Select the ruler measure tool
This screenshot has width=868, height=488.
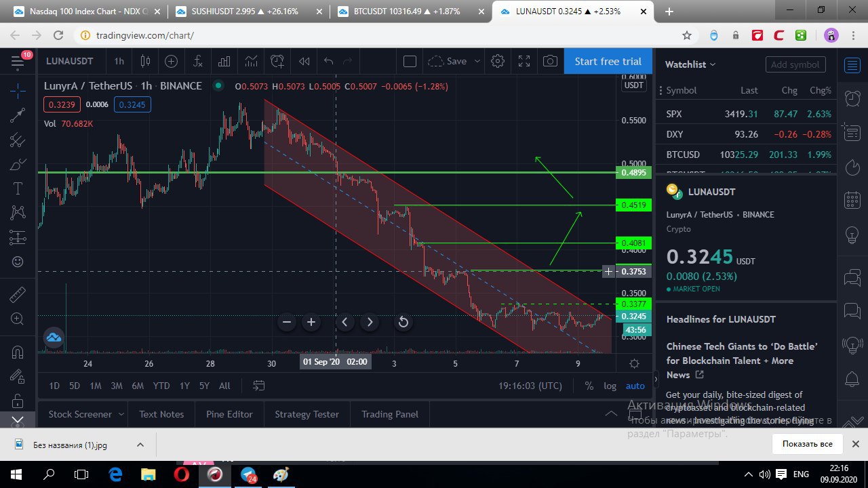pyautogui.click(x=18, y=294)
